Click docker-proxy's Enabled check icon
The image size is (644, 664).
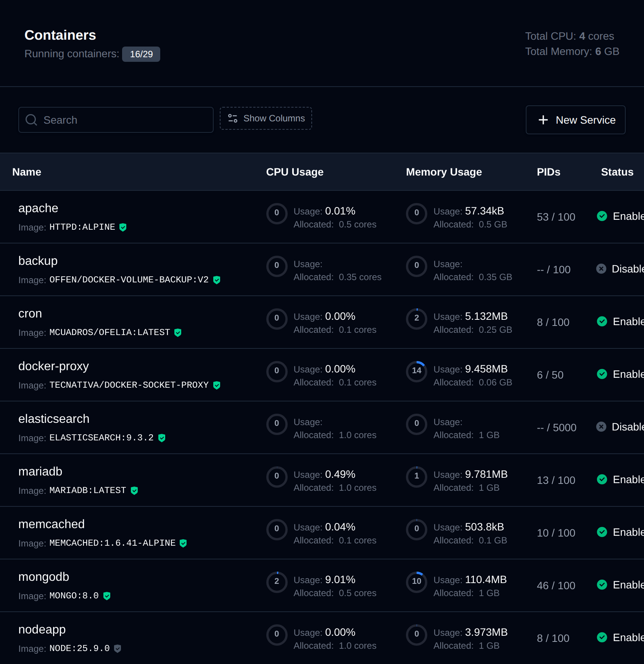[x=602, y=374]
